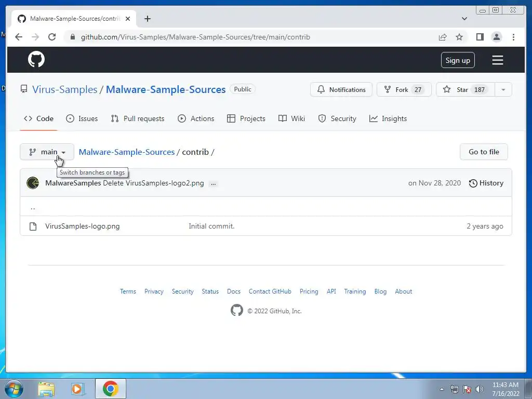Viewport: 532px width, 399px height.
Task: Go up to parent directory (..)
Action: 33,207
